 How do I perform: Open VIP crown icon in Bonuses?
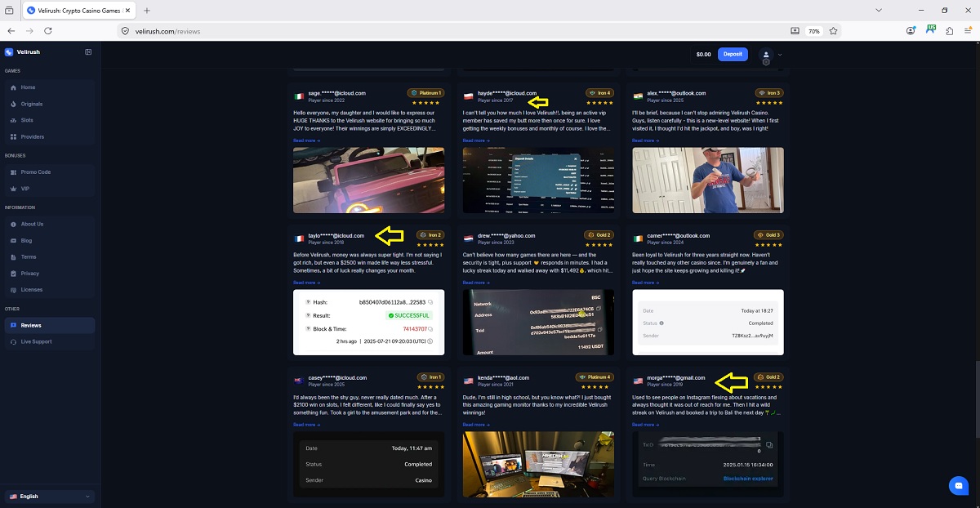pos(13,189)
